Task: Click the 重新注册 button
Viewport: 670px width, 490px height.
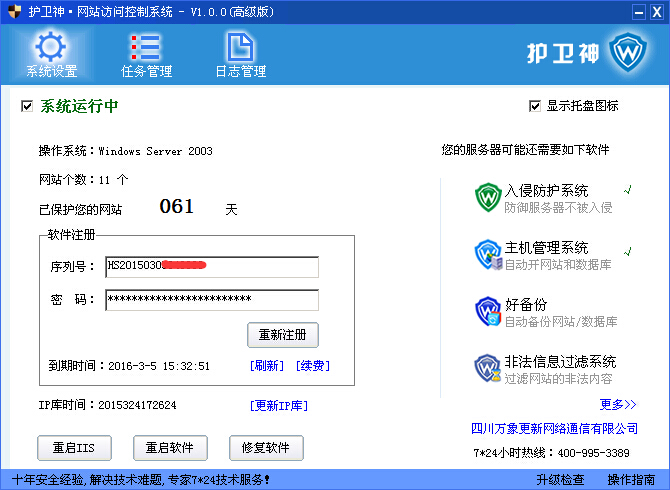Action: (x=283, y=334)
